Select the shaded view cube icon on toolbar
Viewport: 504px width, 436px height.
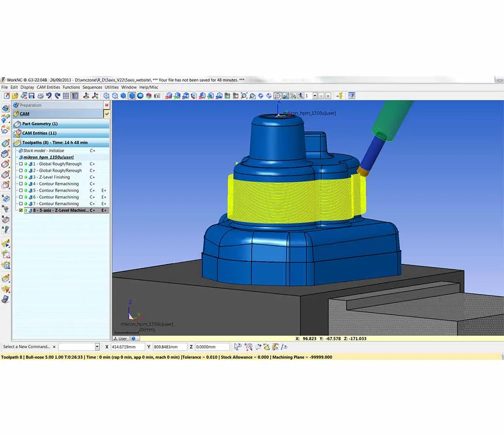pos(132,95)
